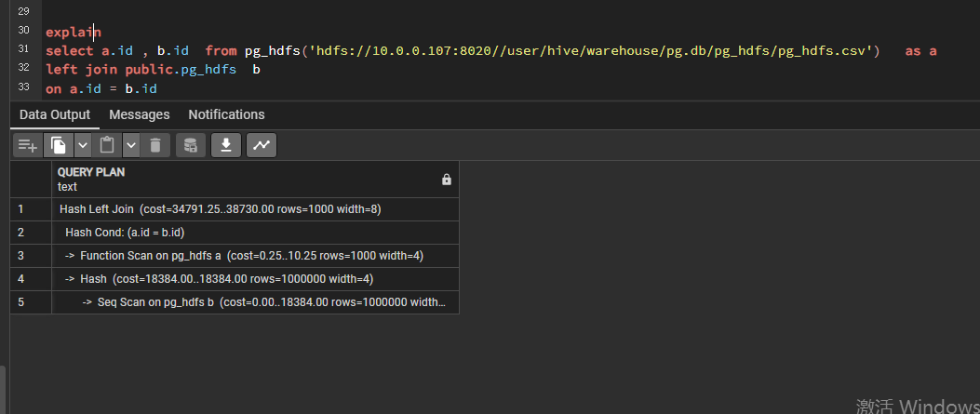Select result row number 5
This screenshot has height=414, width=980.
pos(32,302)
